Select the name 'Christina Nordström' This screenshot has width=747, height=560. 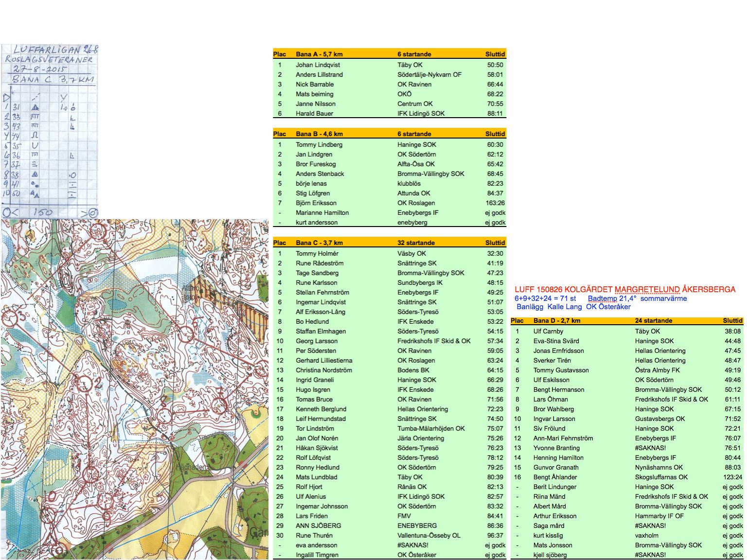(324, 370)
